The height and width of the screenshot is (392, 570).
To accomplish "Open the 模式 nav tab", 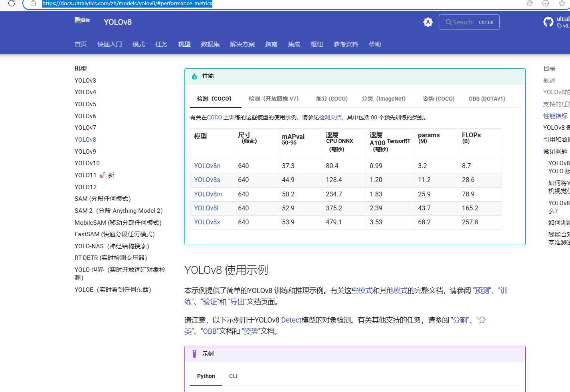I will pyautogui.click(x=139, y=44).
